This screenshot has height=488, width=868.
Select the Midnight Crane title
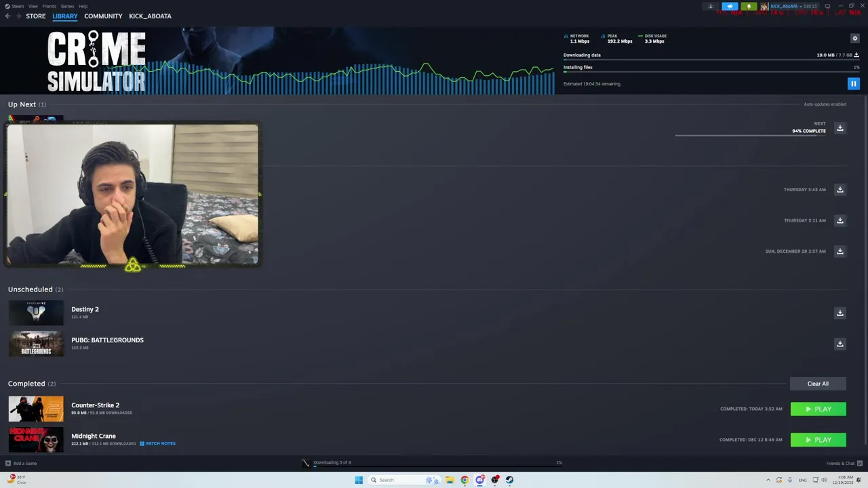click(x=94, y=436)
